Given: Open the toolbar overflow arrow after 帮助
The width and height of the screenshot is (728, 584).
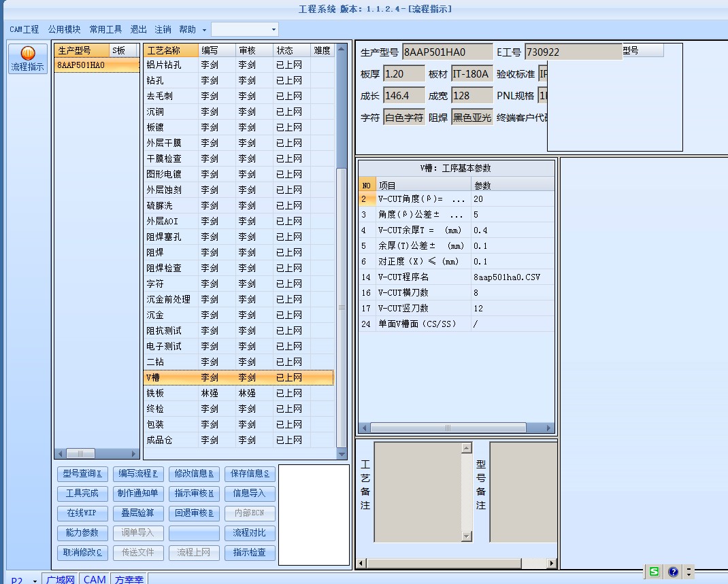Looking at the screenshot, I should click(204, 30).
